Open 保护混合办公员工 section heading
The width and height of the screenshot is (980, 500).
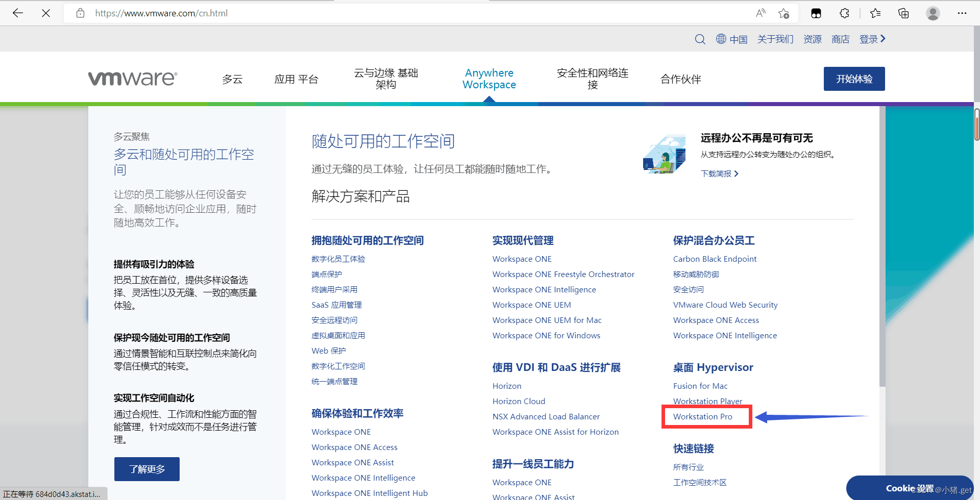[714, 240]
